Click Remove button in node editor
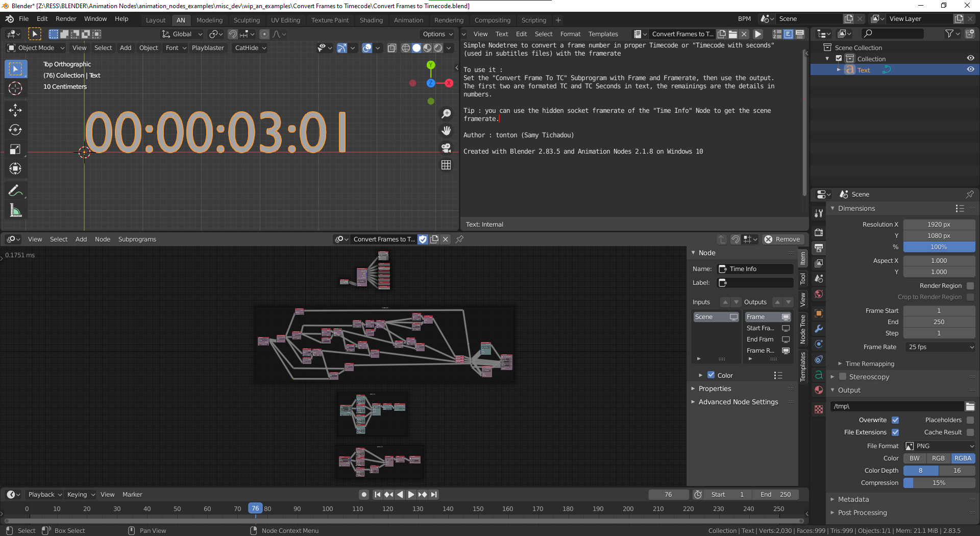The image size is (980, 536). (x=782, y=239)
